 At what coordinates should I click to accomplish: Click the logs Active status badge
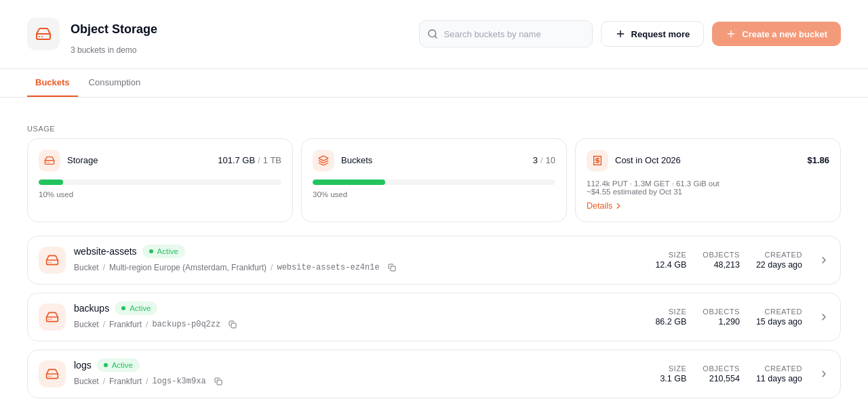[118, 365]
